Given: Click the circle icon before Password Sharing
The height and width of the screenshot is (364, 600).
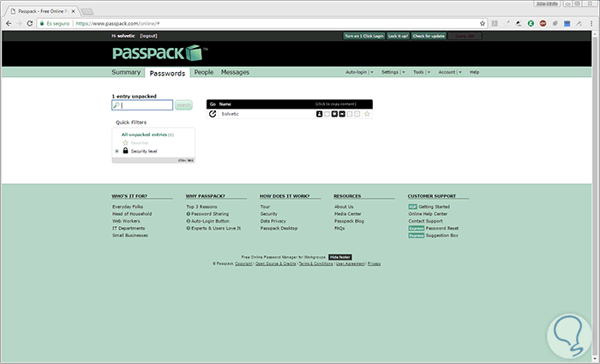Looking at the screenshot, I should [189, 214].
